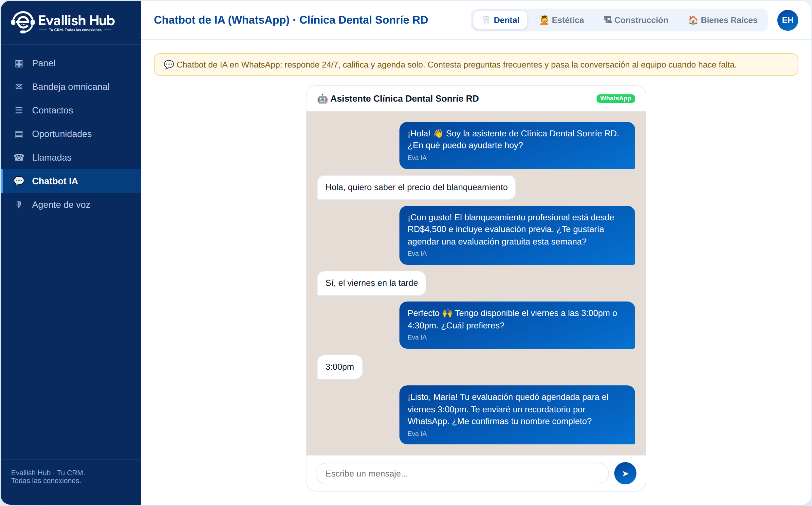This screenshot has width=812, height=506.
Task: Open Llamadas in the sidebar
Action: tap(70, 157)
